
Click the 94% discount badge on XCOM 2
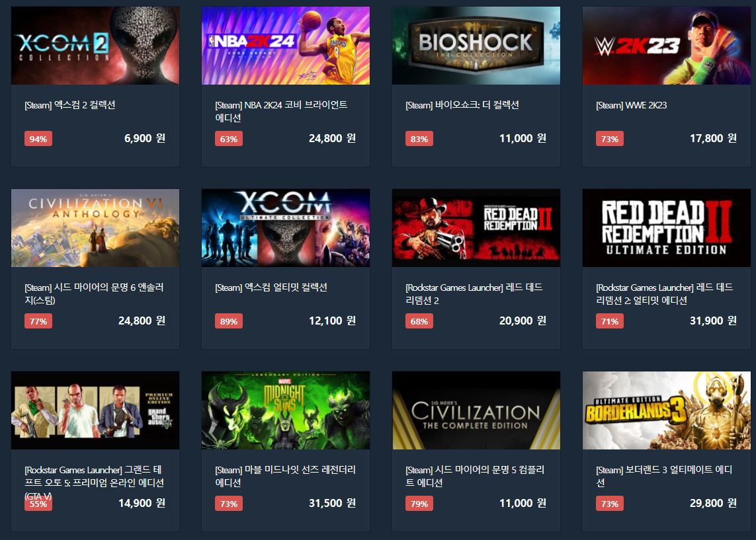point(38,139)
